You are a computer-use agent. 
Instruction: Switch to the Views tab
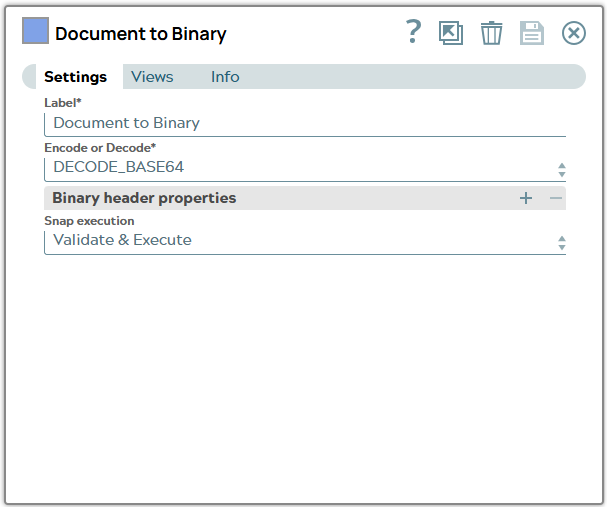click(152, 77)
